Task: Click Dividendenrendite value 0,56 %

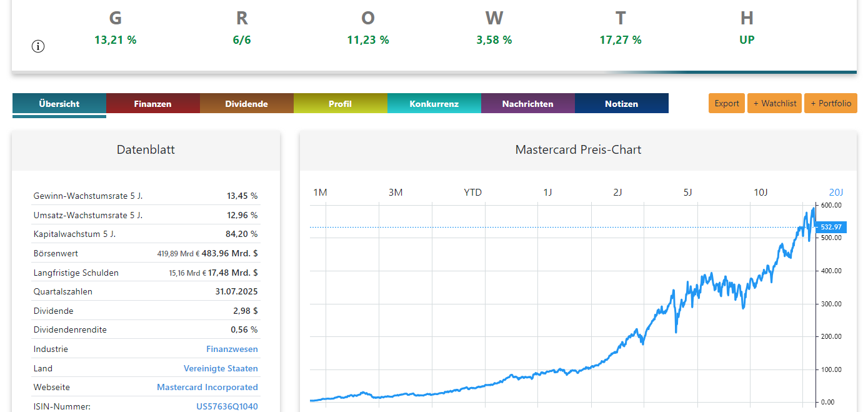Action: pos(244,330)
